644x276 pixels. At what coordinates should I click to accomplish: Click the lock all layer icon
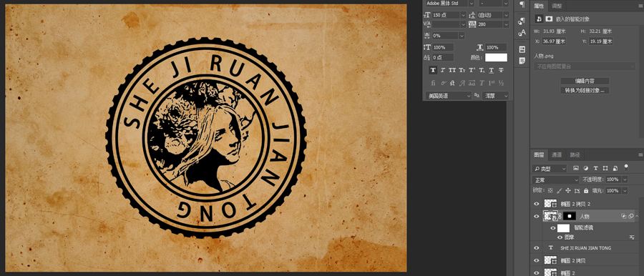pyautogui.click(x=586, y=191)
